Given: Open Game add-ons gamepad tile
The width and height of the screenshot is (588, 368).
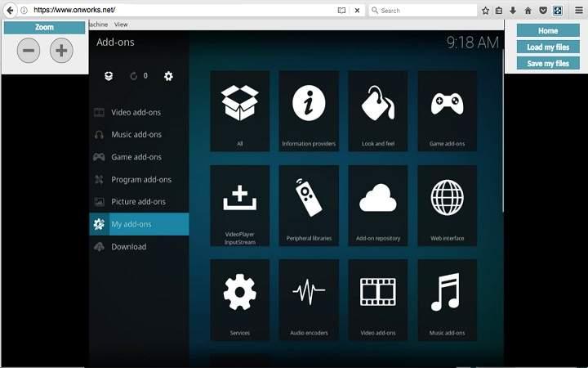Looking at the screenshot, I should click(x=447, y=110).
